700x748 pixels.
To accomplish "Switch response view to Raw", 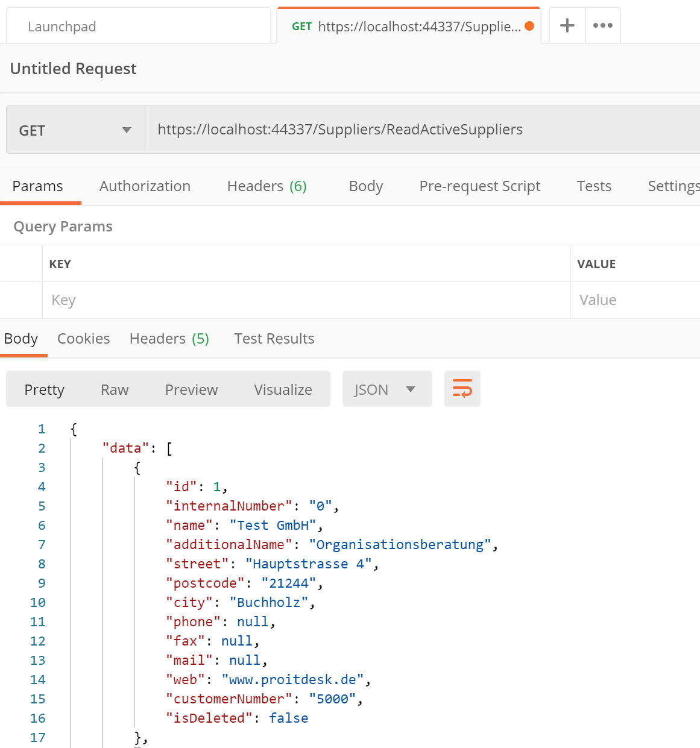I will [x=115, y=390].
